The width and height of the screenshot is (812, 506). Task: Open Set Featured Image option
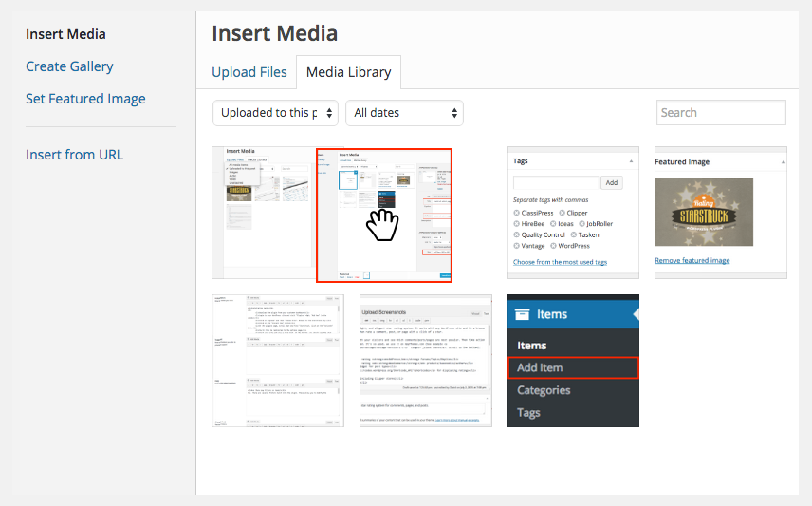[85, 99]
